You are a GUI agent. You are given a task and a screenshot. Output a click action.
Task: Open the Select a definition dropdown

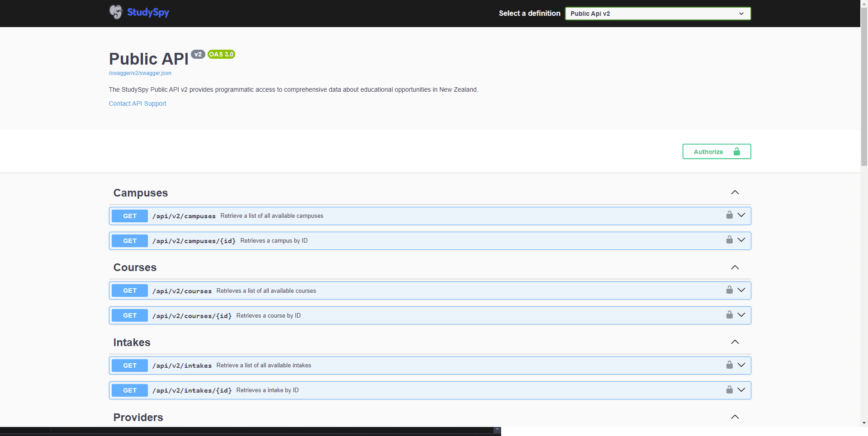click(x=657, y=14)
